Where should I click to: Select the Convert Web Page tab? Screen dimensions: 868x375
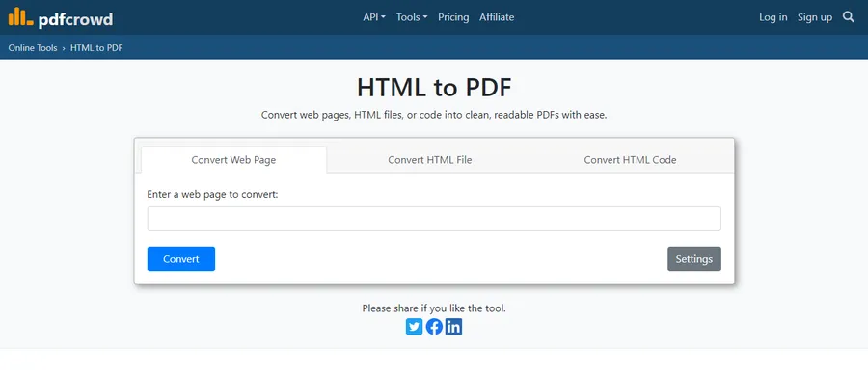pyautogui.click(x=233, y=160)
